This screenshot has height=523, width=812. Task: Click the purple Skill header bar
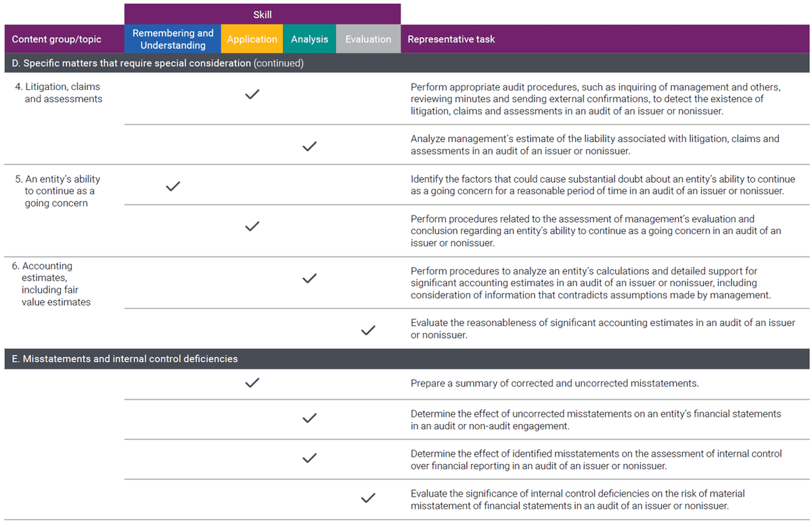(x=262, y=14)
